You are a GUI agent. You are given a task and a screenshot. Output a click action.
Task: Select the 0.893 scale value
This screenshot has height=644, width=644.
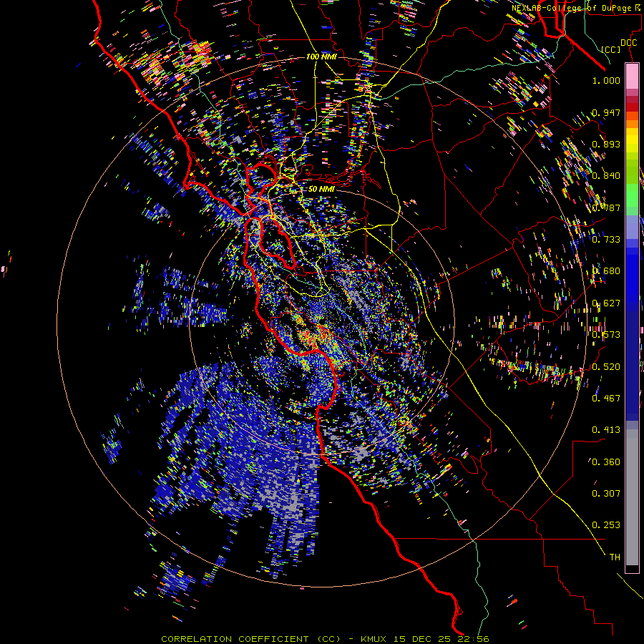(x=606, y=144)
